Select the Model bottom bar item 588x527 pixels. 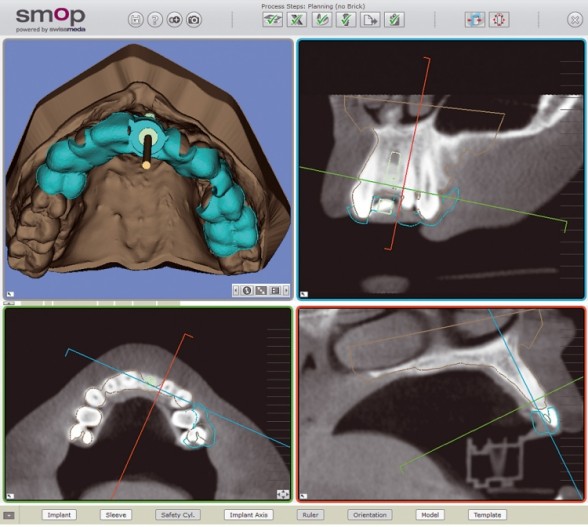(430, 515)
